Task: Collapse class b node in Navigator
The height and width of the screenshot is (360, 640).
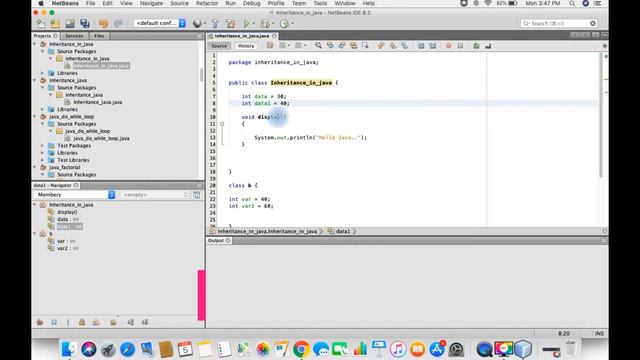Action: coord(35,234)
